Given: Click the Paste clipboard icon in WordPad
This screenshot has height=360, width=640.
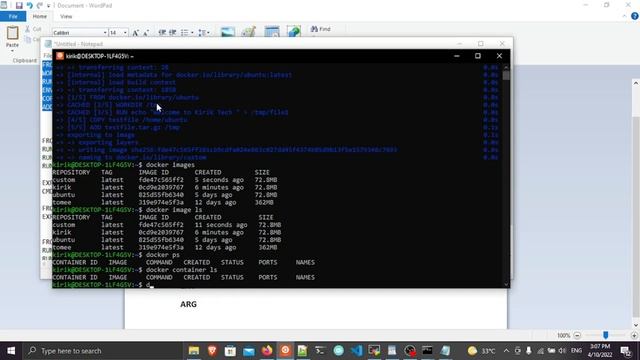Looking at the screenshot, I should (x=12, y=33).
